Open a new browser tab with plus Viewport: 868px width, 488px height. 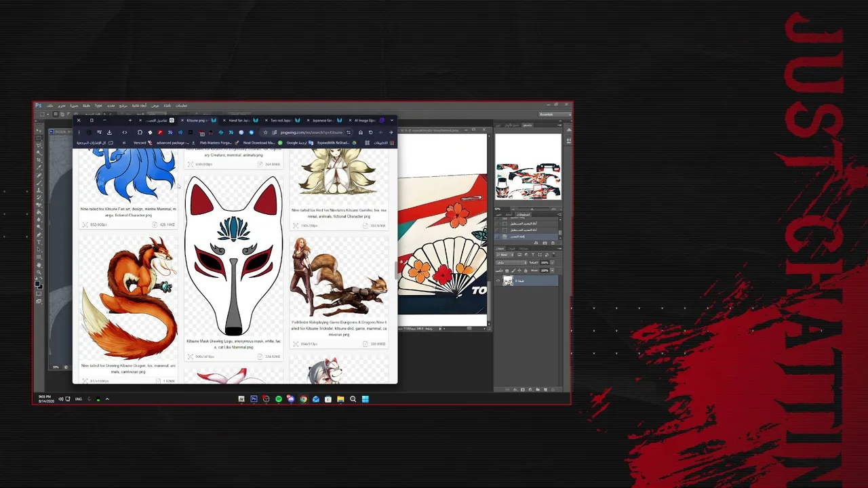(130, 121)
